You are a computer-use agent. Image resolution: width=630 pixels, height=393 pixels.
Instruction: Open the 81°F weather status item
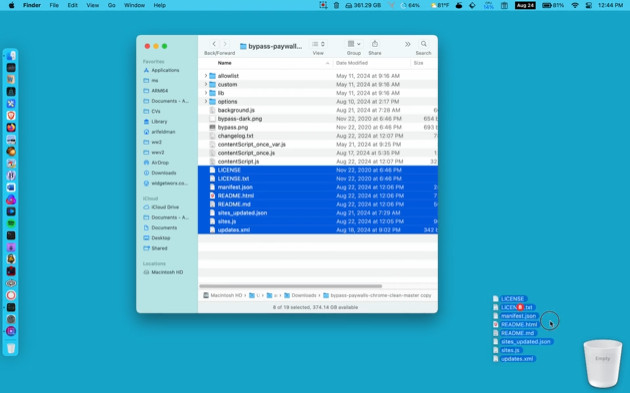[440, 5]
